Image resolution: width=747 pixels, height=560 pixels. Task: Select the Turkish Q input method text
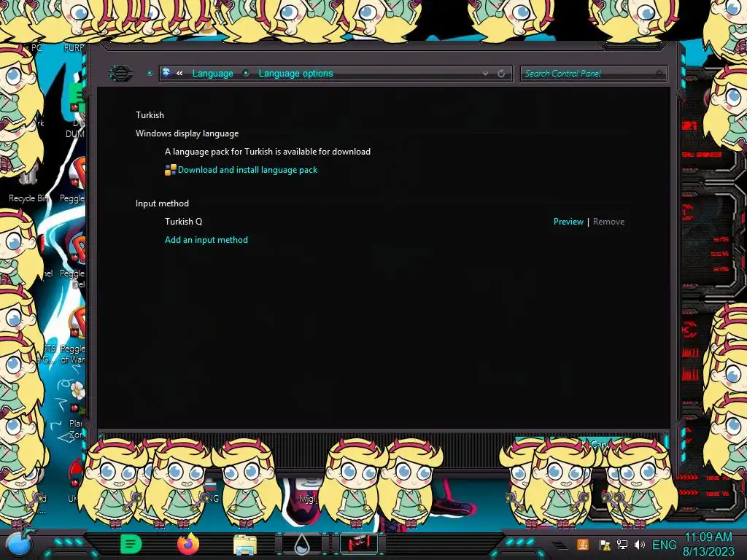coord(183,222)
